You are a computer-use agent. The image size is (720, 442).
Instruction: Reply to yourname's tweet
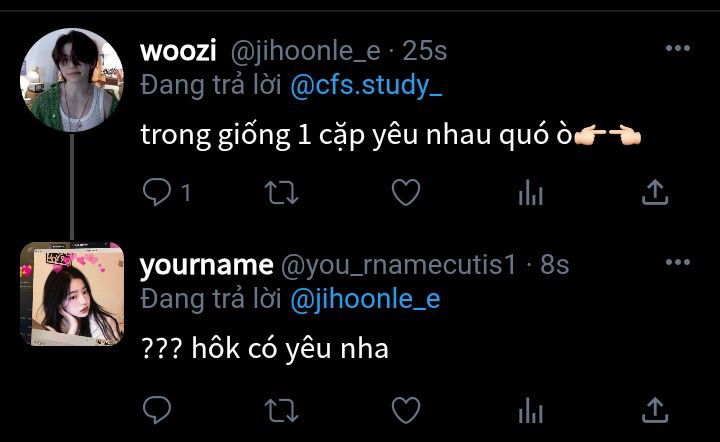(157, 409)
